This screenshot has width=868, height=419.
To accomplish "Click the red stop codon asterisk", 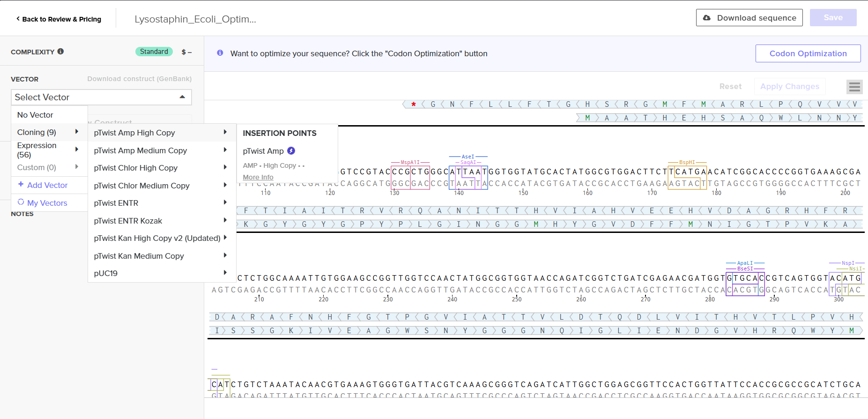I will pyautogui.click(x=413, y=105).
